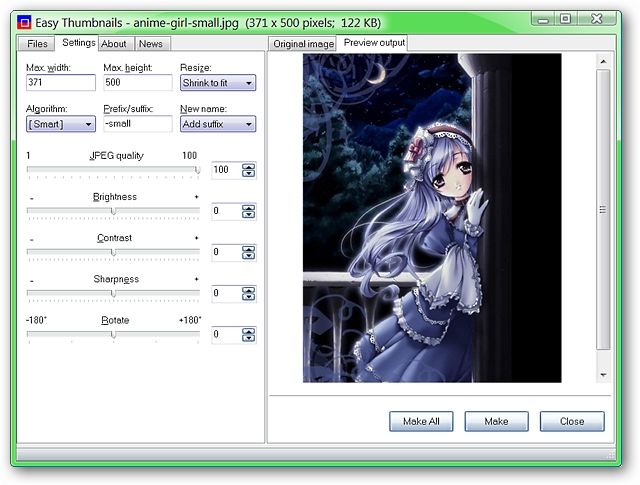This screenshot has height=485, width=640.
Task: Click the '-180°' rotate minimum label
Action: point(36,320)
